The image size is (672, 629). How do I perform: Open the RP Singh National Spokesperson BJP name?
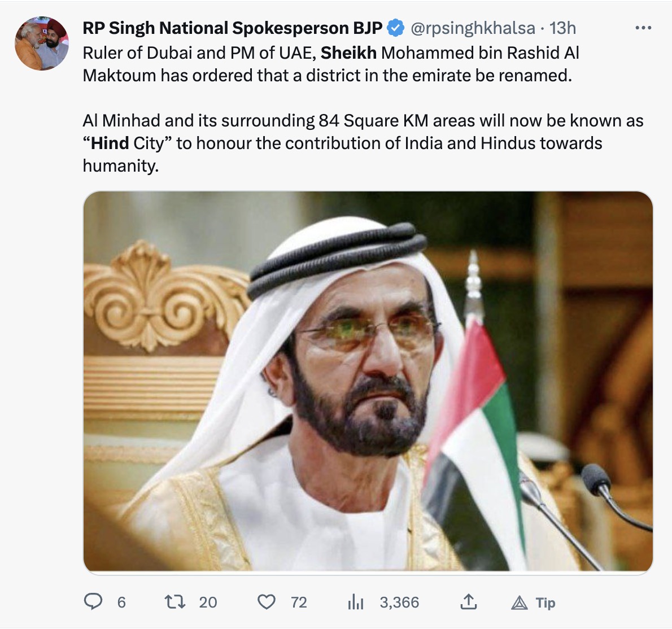pyautogui.click(x=232, y=28)
